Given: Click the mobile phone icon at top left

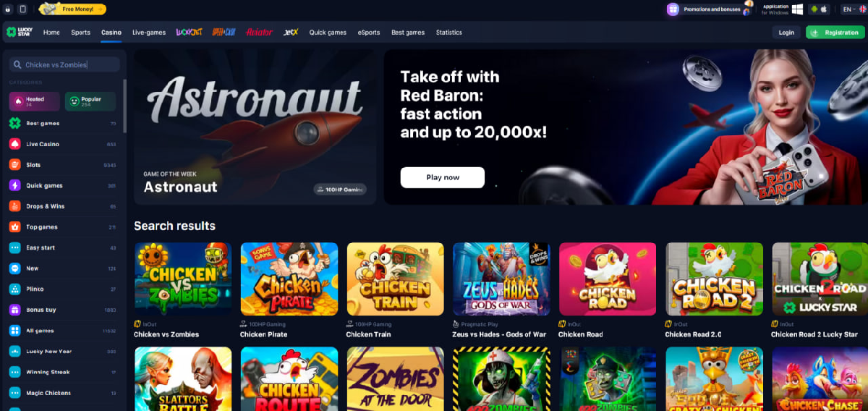Looking at the screenshot, I should 23,9.
